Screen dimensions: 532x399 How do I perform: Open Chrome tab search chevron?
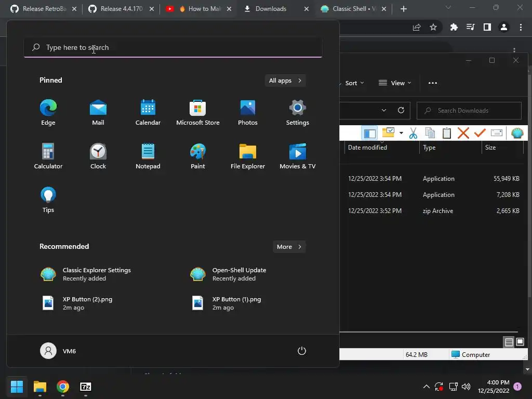pyautogui.click(x=448, y=8)
